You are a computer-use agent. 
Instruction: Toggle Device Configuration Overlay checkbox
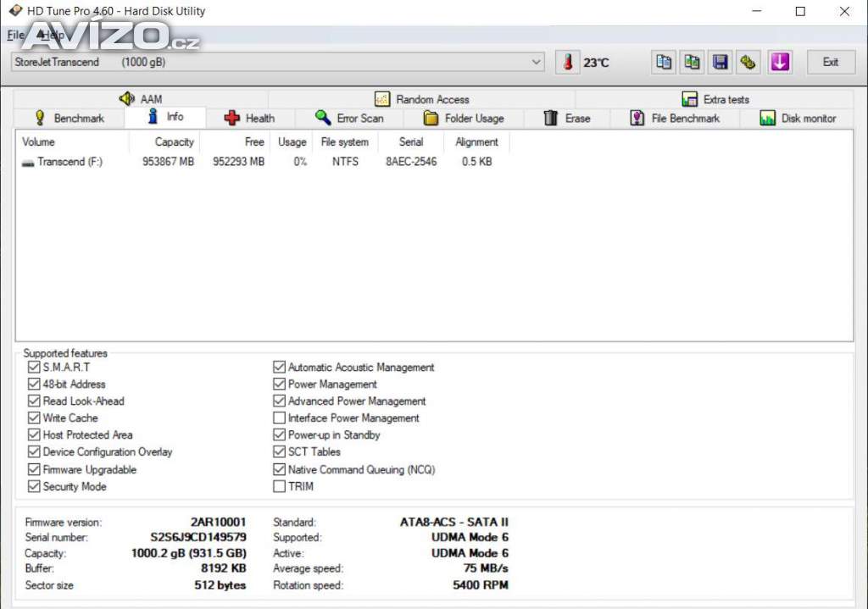click(x=34, y=452)
